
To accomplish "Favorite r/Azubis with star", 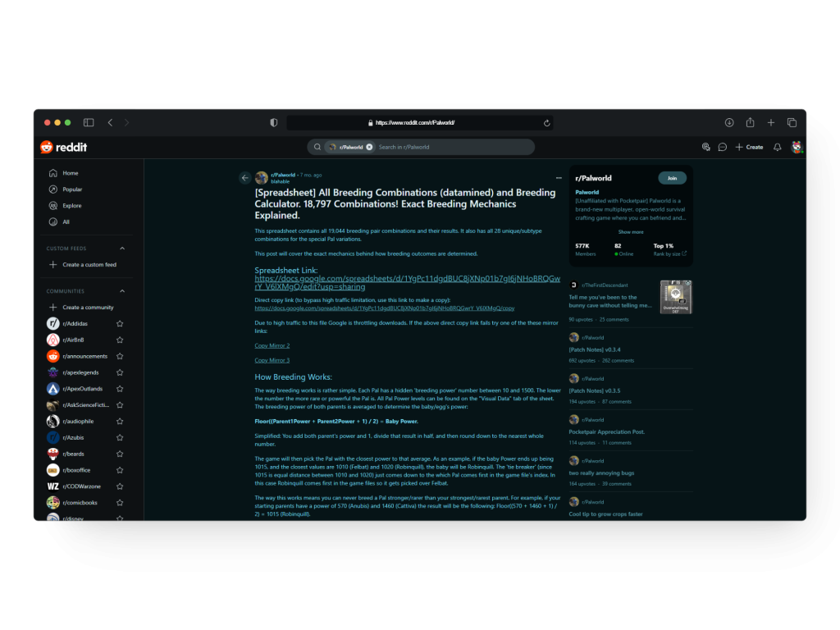I will pos(120,438).
